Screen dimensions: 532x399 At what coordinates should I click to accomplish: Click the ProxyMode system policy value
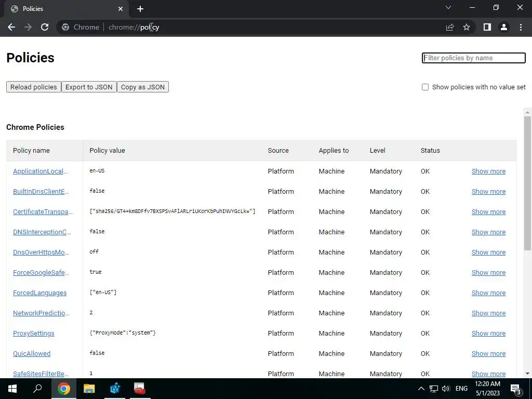pos(123,333)
